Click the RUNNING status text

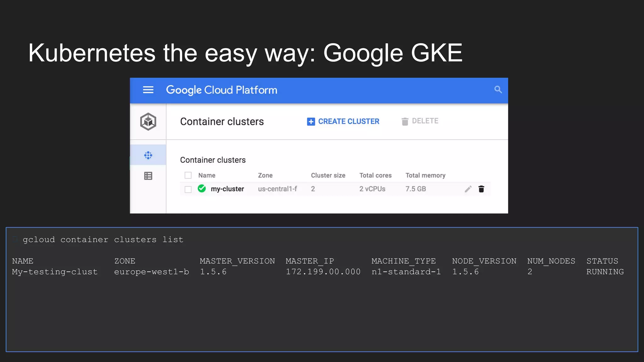[x=605, y=272]
